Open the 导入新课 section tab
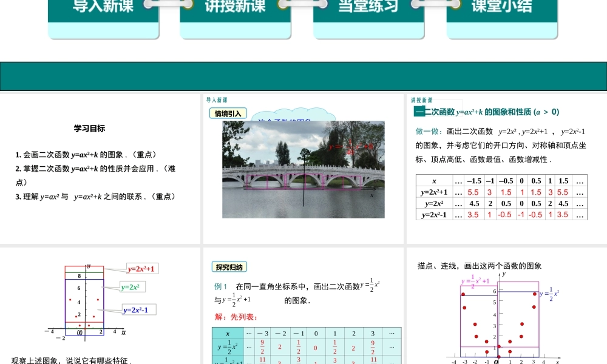Screen dimensions: 607x364 click(x=103, y=19)
